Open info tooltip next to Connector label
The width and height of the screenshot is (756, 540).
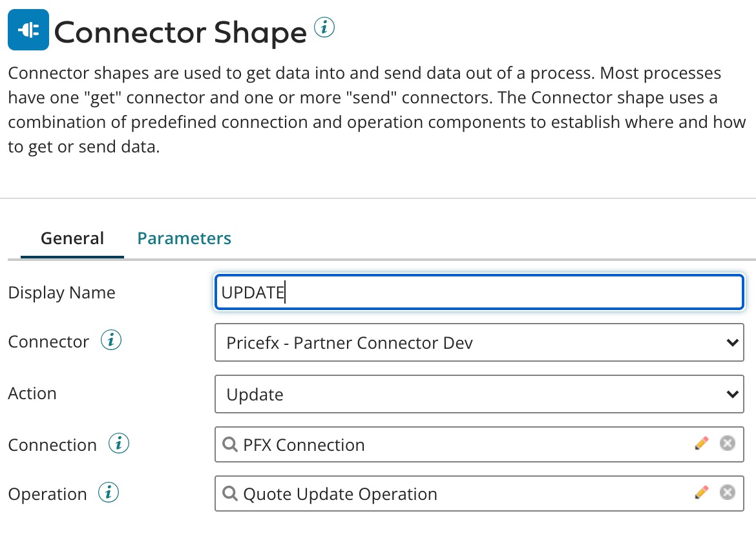[111, 341]
